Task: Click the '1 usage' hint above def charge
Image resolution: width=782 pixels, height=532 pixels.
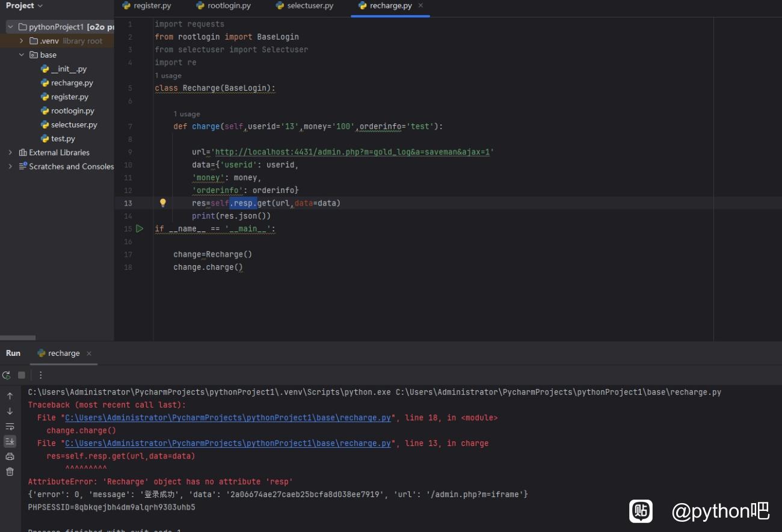Action: click(x=186, y=114)
